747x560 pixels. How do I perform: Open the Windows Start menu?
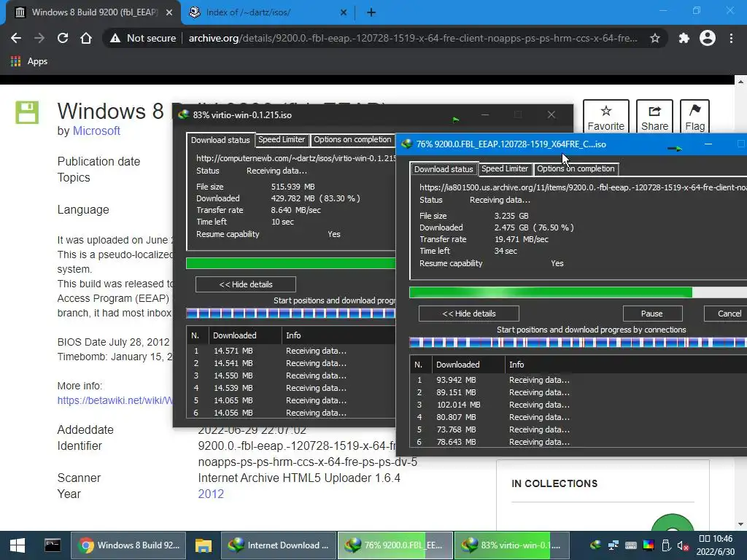pyautogui.click(x=18, y=545)
